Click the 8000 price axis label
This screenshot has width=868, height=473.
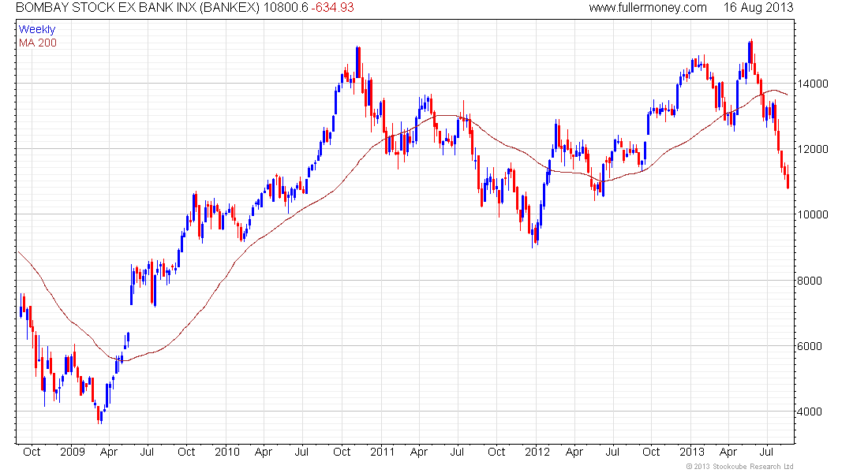tap(810, 281)
